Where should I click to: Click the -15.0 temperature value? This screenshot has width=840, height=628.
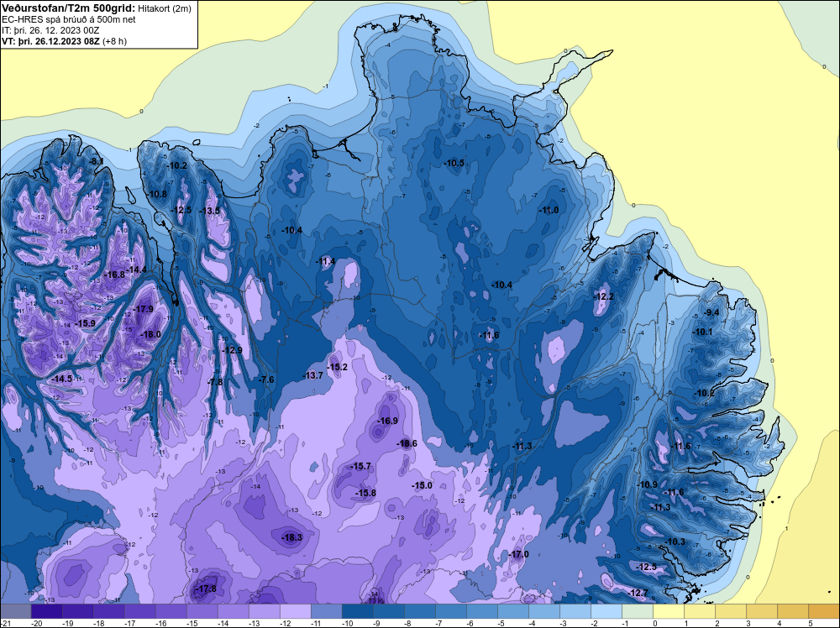point(423,485)
